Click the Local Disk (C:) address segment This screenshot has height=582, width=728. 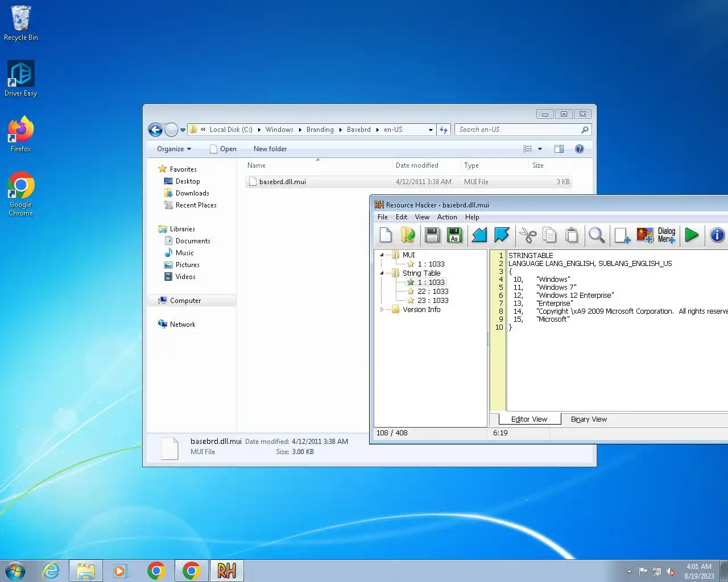pos(230,130)
